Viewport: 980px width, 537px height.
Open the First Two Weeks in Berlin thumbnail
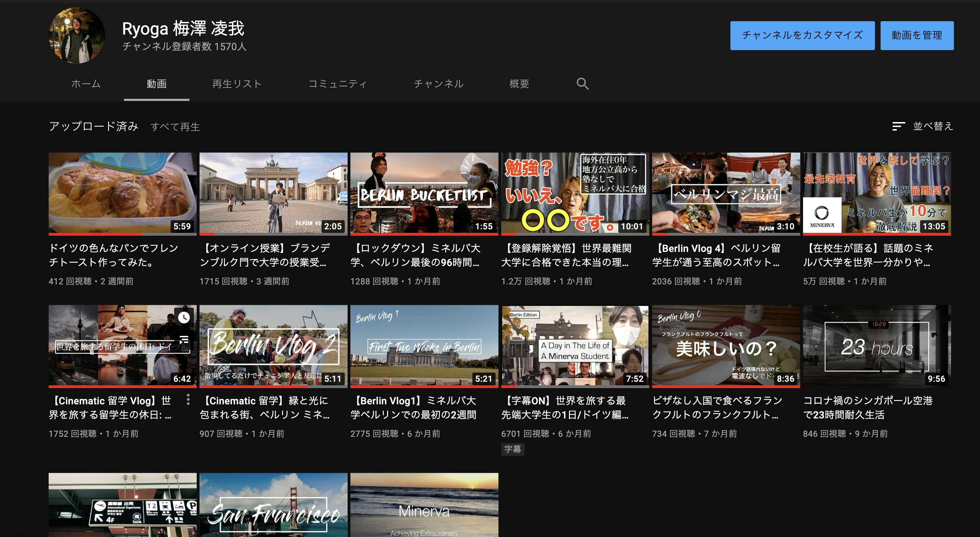(x=424, y=346)
